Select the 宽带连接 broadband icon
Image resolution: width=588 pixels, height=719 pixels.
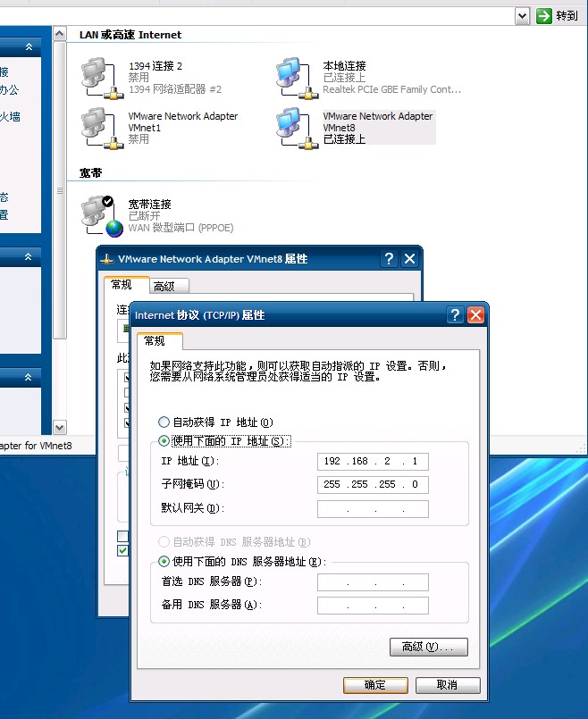click(102, 216)
